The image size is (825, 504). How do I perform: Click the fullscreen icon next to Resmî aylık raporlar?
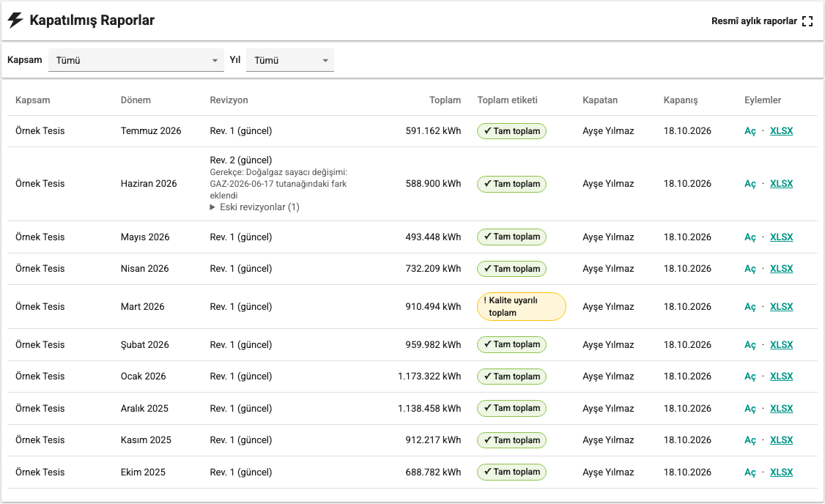807,21
